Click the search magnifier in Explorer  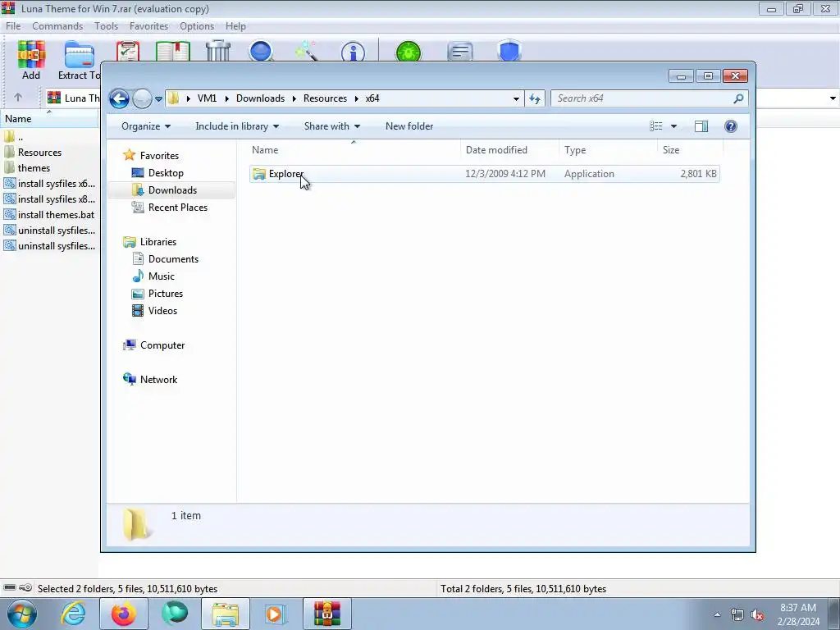739,98
